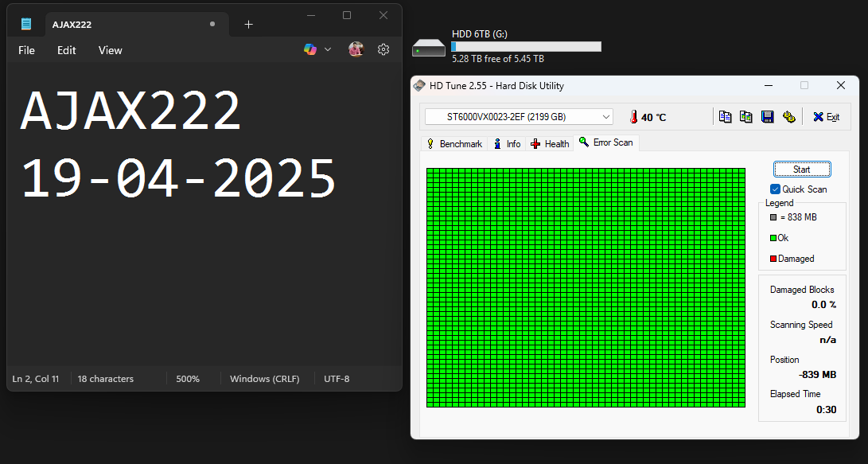Add a new Notepad tab with plus
The width and height of the screenshot is (868, 464).
[x=248, y=25]
